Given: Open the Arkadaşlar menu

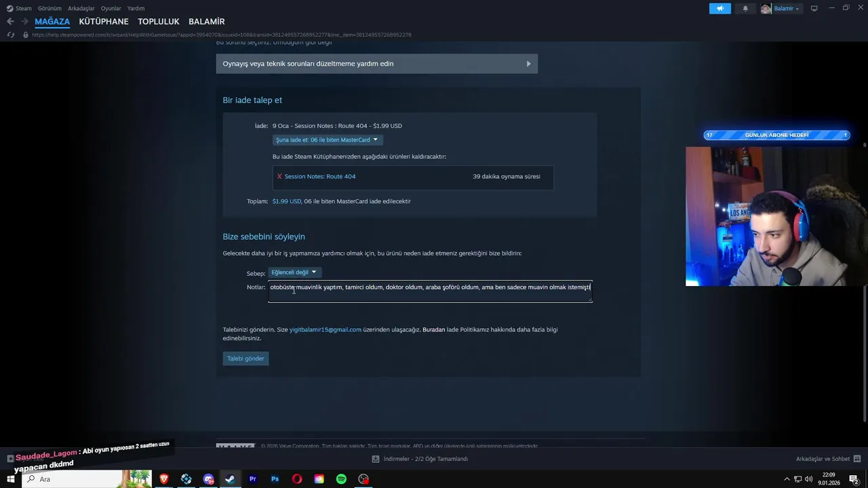Looking at the screenshot, I should tap(81, 8).
